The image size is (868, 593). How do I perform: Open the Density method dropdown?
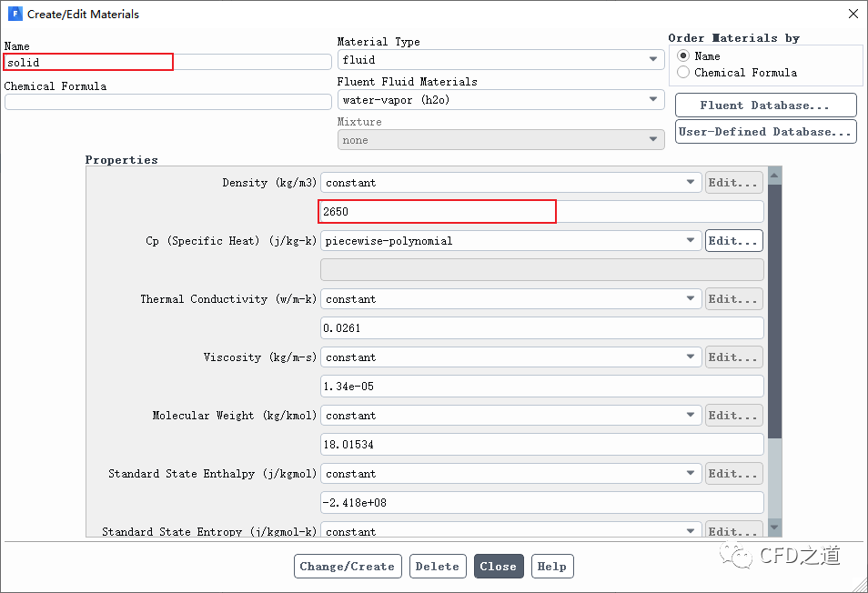[x=510, y=183]
